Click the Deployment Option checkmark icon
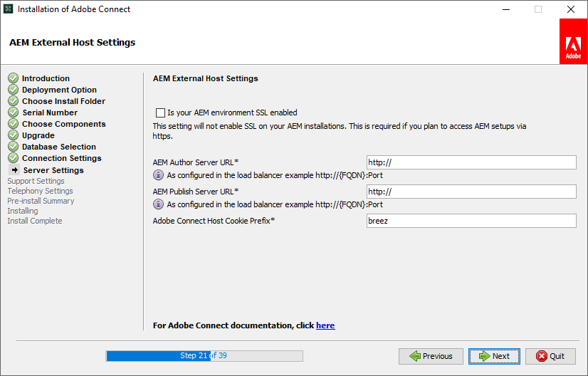588x376 pixels. (x=13, y=89)
